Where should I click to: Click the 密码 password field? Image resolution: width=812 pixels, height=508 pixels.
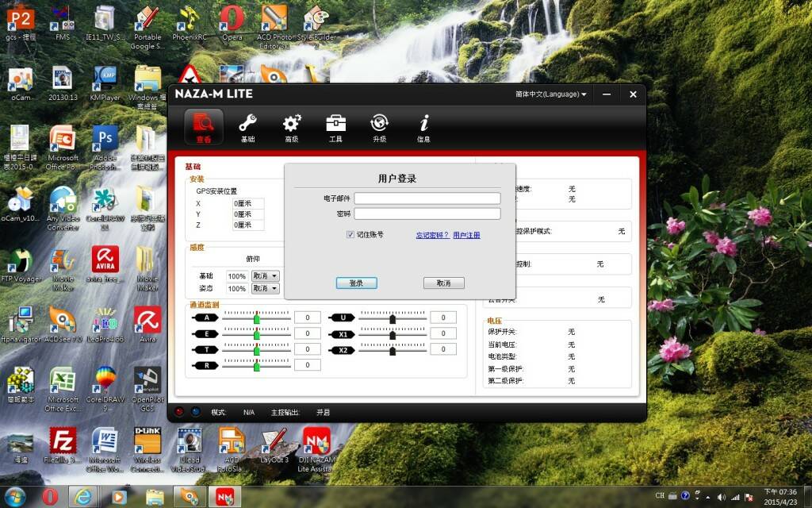(x=427, y=214)
